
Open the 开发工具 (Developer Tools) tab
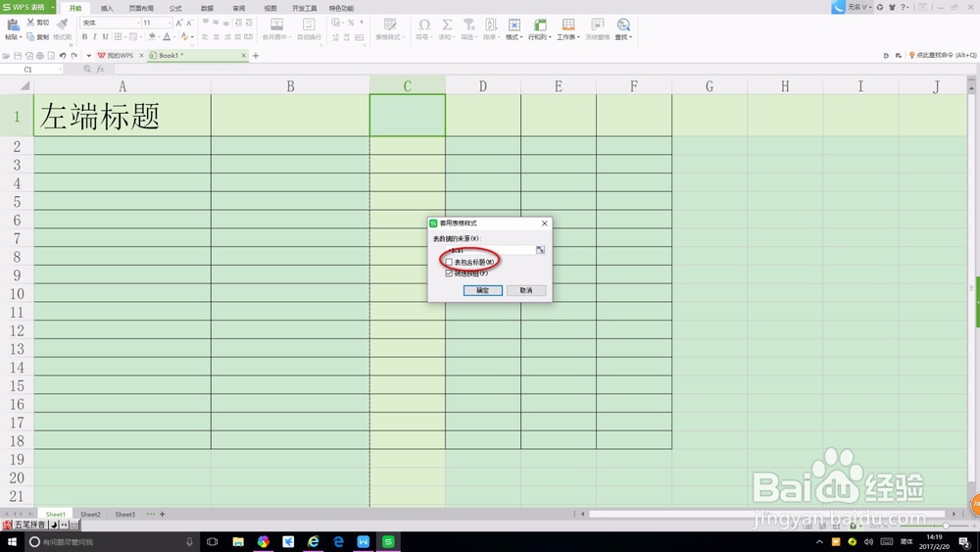(x=305, y=8)
